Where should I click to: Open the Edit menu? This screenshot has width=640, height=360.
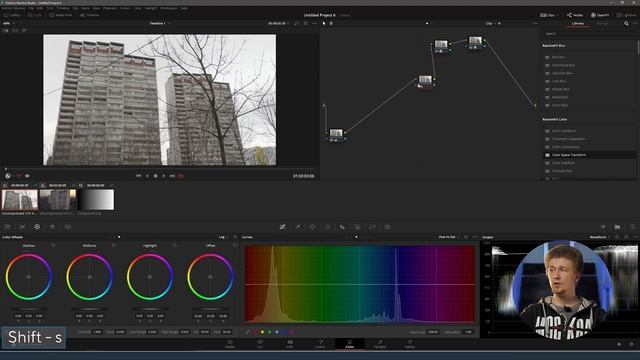click(x=40, y=8)
